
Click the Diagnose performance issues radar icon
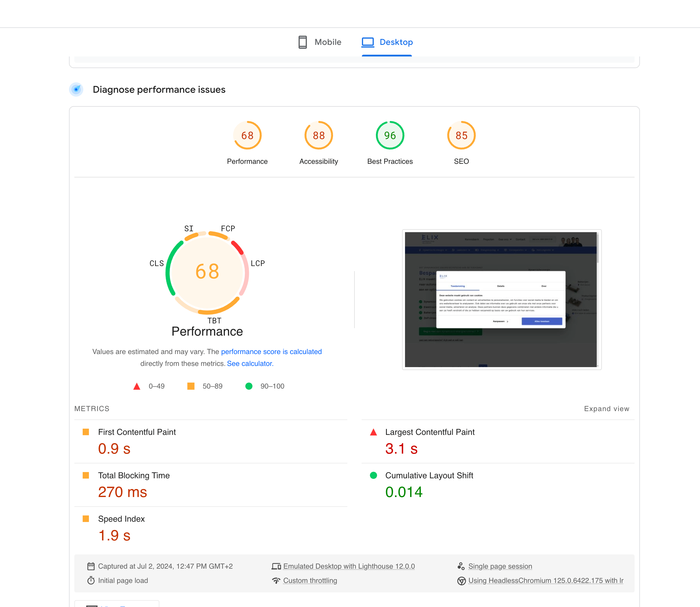(x=76, y=89)
